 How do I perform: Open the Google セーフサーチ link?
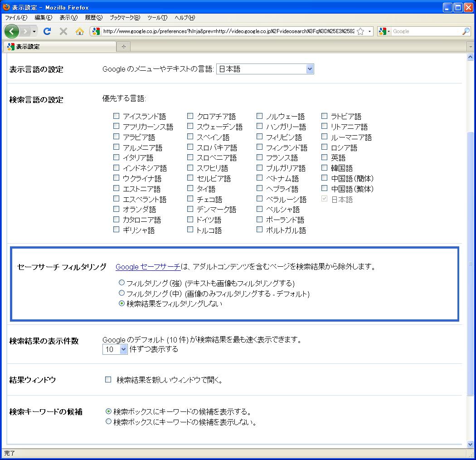tap(148, 267)
